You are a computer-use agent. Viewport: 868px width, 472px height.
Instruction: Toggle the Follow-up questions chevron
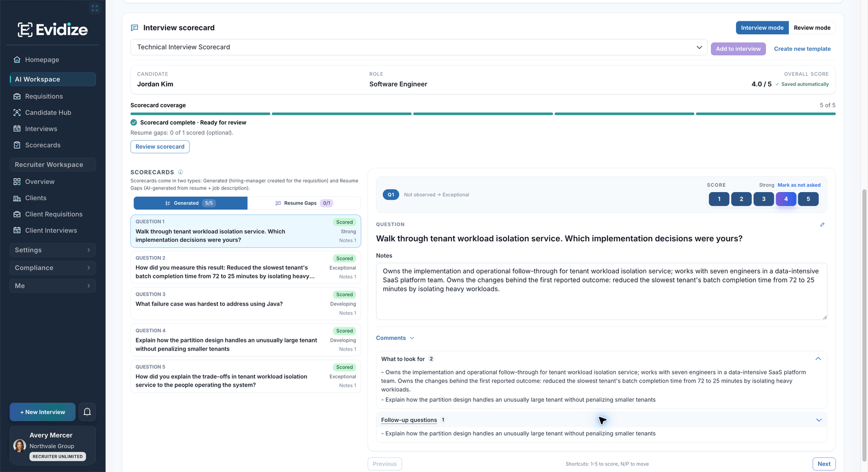click(x=819, y=420)
